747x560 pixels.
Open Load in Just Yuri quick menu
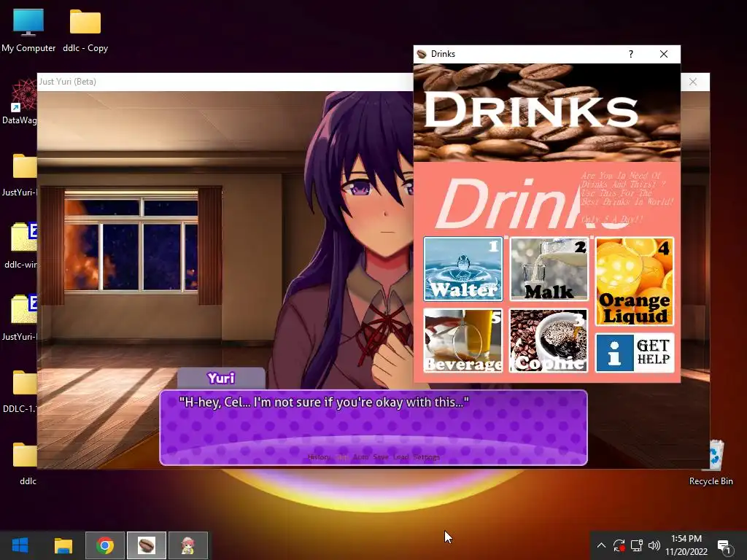click(x=400, y=457)
